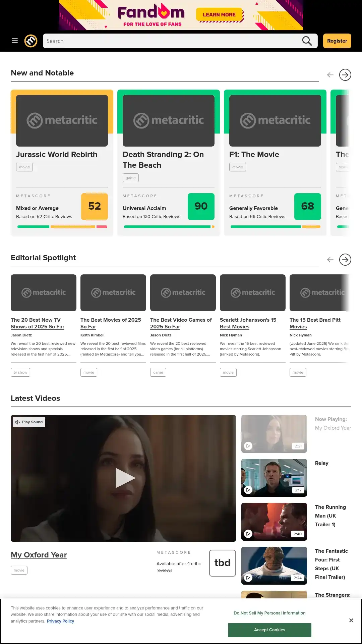
Task: Click the game tag under Death Stranding 2
Action: pyautogui.click(x=131, y=178)
